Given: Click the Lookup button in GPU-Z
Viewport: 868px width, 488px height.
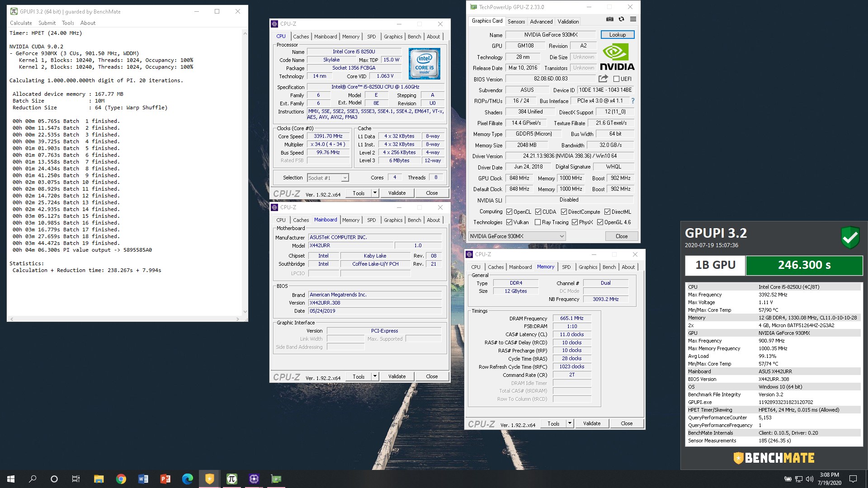Looking at the screenshot, I should click(618, 35).
